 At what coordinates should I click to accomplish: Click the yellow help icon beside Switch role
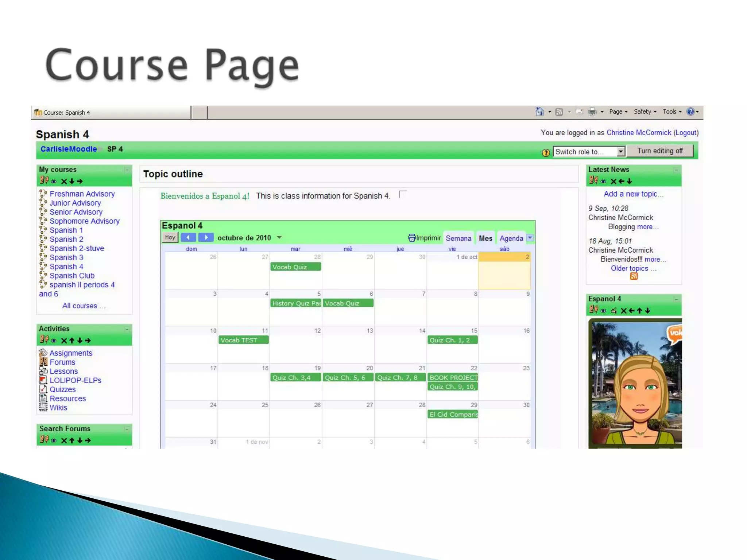[x=546, y=153]
